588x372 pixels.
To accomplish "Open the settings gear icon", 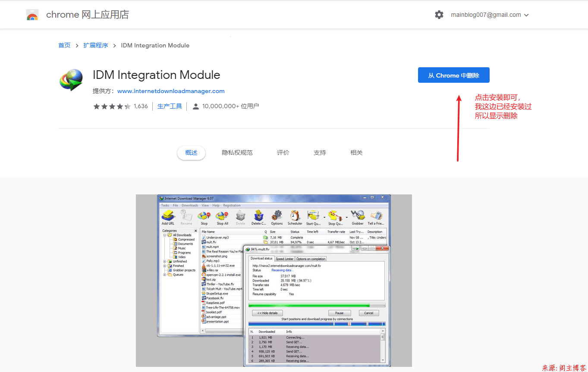I will coord(439,15).
